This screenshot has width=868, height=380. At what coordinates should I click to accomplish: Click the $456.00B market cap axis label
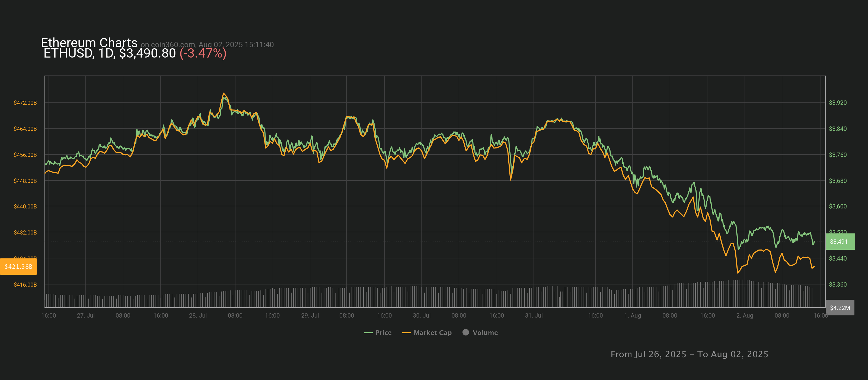25,155
